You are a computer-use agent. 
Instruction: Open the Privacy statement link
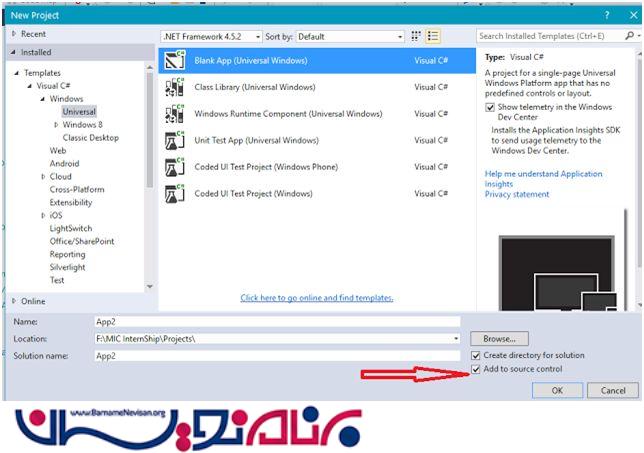click(517, 194)
